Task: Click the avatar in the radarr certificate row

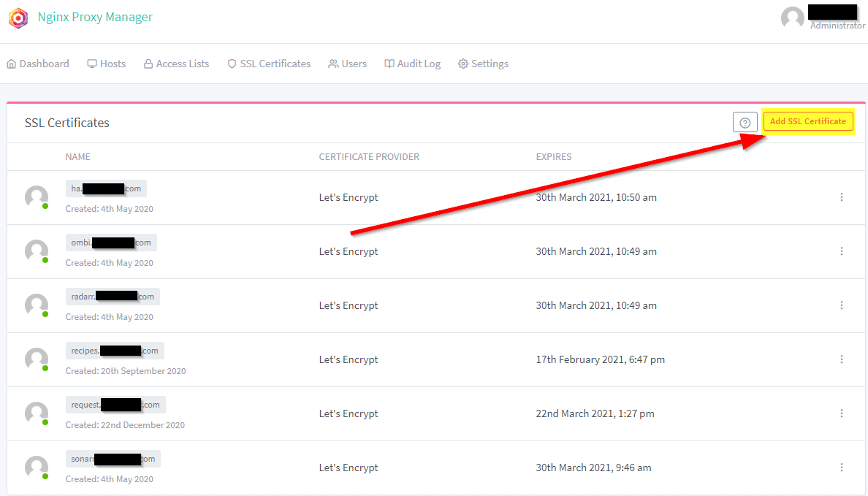Action: 37,305
